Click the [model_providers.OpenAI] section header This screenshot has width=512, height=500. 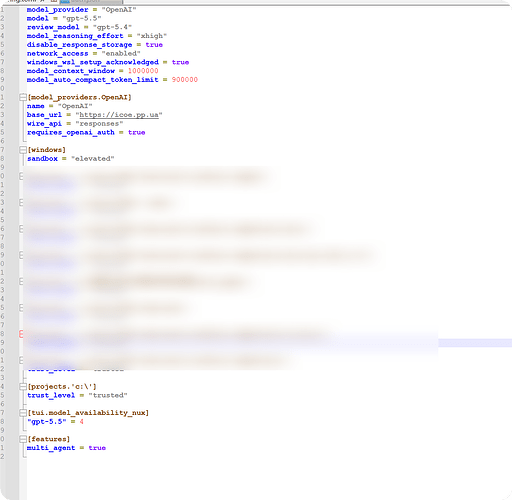(79, 97)
